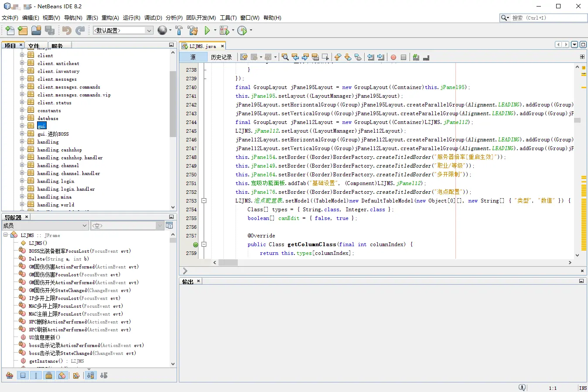Image resolution: width=588 pixels, height=392 pixels.
Task: Run the project with green play icon
Action: 207,30
